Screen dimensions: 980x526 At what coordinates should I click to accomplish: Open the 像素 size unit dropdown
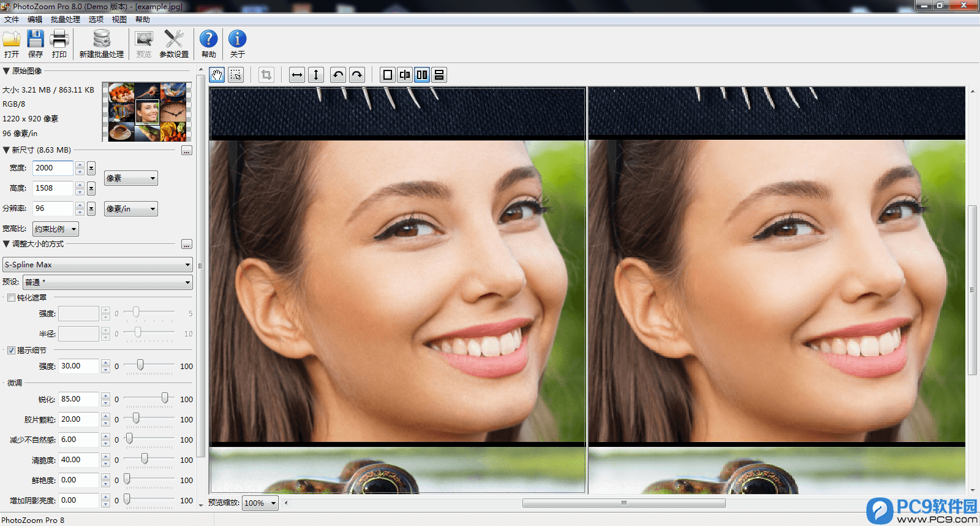click(131, 178)
